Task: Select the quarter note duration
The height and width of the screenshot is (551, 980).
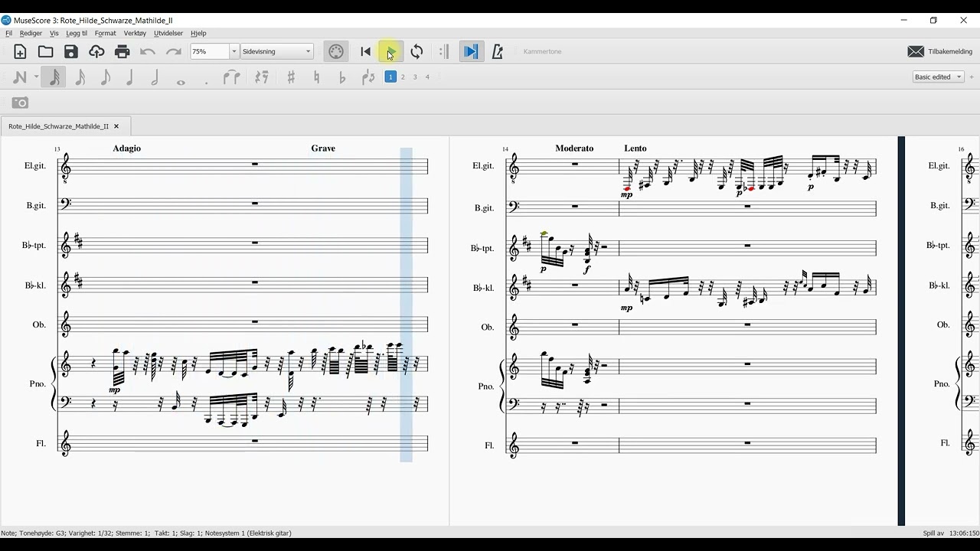Action: point(130,77)
